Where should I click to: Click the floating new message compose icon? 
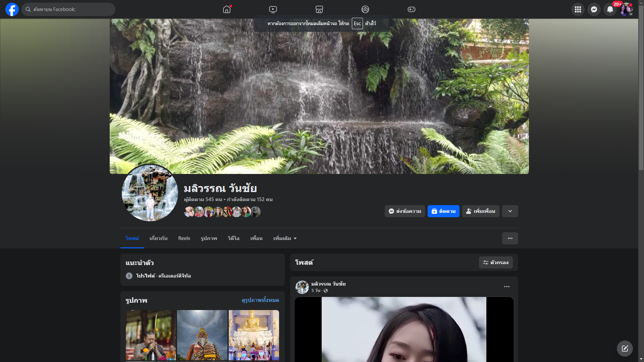(625, 349)
